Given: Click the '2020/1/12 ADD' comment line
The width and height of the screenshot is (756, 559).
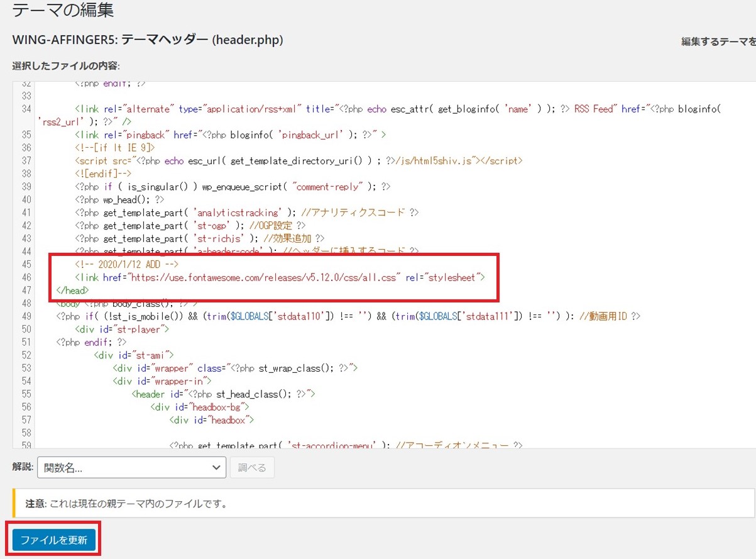Looking at the screenshot, I should (127, 263).
